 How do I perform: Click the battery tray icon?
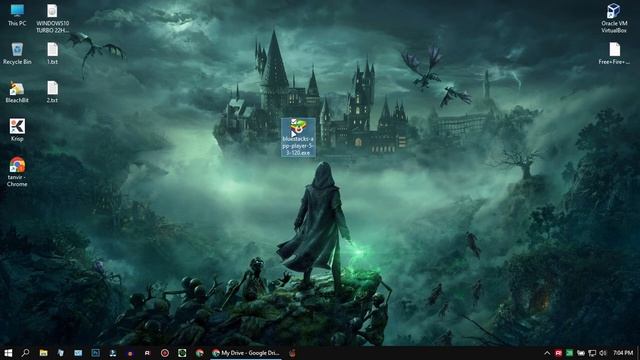pos(580,353)
